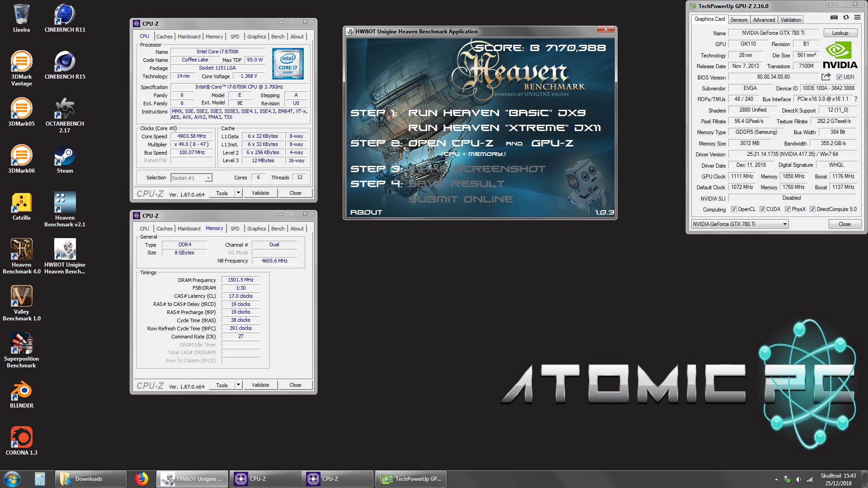Click GPU-Z BIOS share/export icon
Screen dimensions: 868x488
[826, 77]
